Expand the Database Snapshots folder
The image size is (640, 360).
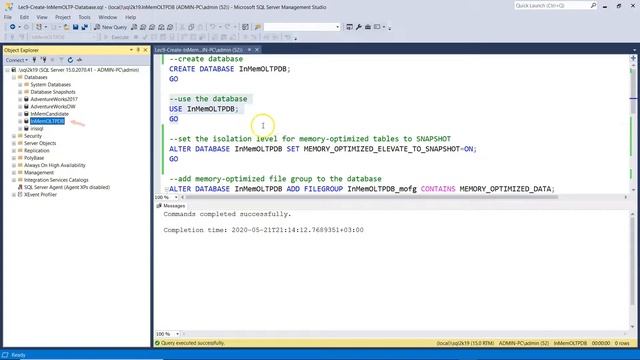pyautogui.click(x=20, y=92)
